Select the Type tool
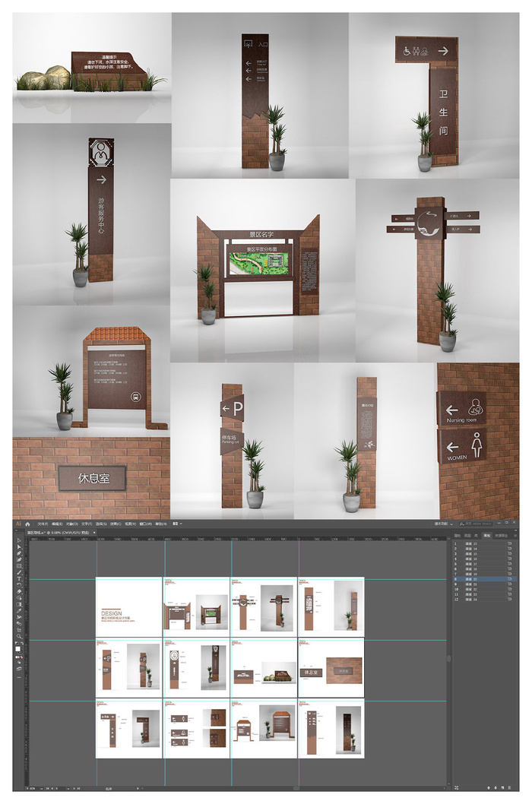 click(x=19, y=579)
